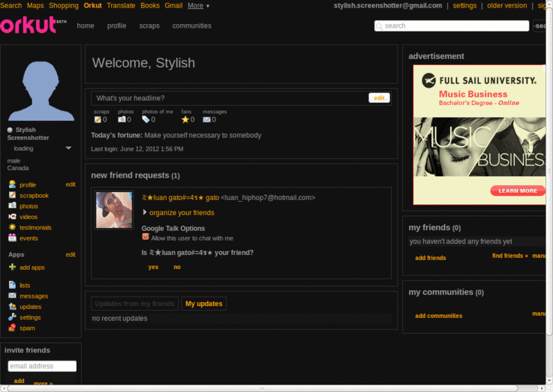Click the spam icon in sidebar
The height and width of the screenshot is (392, 553).
point(12,328)
